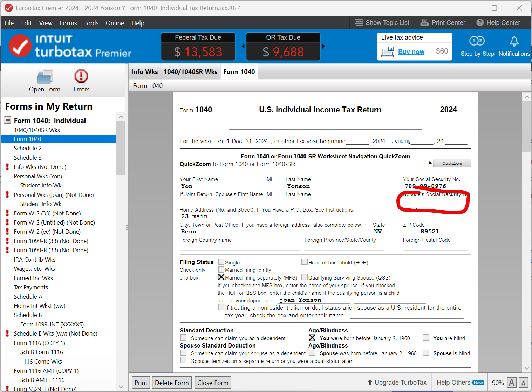The width and height of the screenshot is (532, 392).
Task: Switch to 1040/1040SR Wks tab
Action: (x=191, y=71)
